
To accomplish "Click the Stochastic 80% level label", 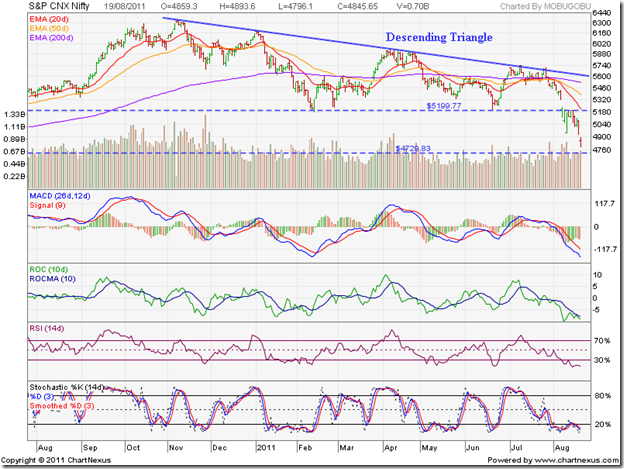I will 603,396.
